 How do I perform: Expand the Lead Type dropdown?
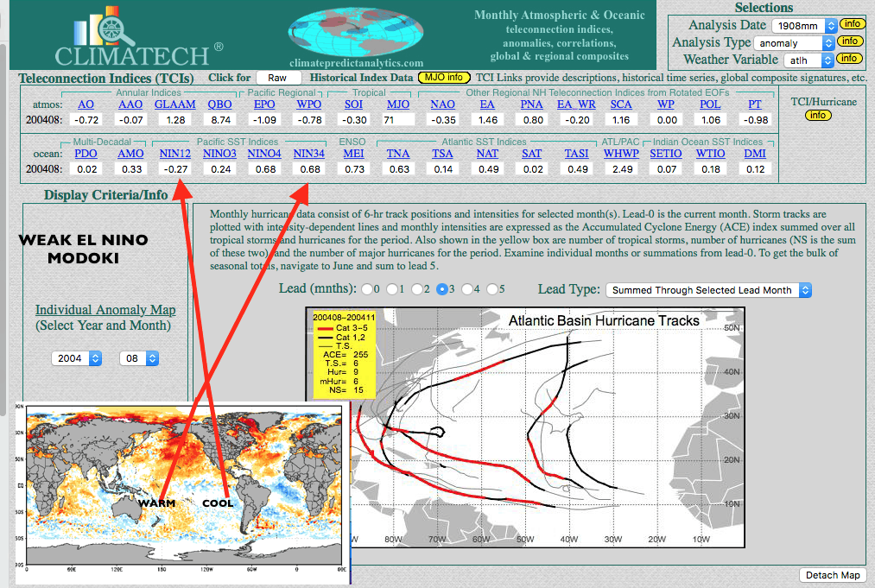pyautogui.click(x=708, y=290)
